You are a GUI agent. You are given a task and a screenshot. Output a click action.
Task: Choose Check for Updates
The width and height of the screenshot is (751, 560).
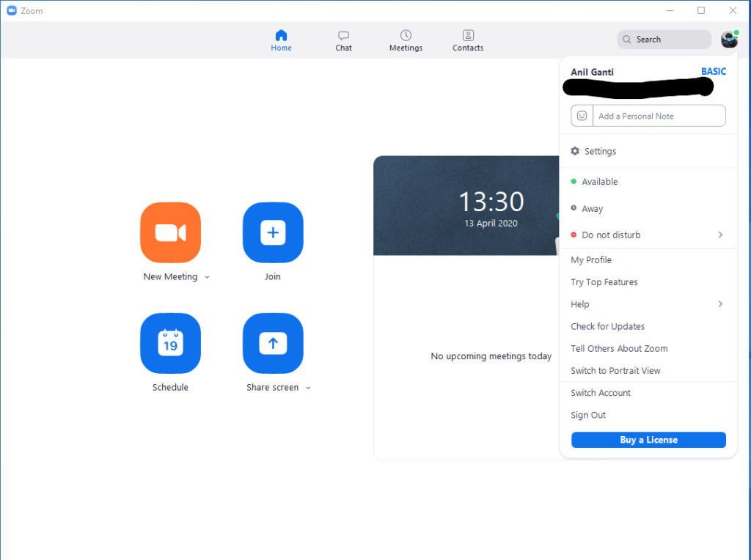[648, 326]
